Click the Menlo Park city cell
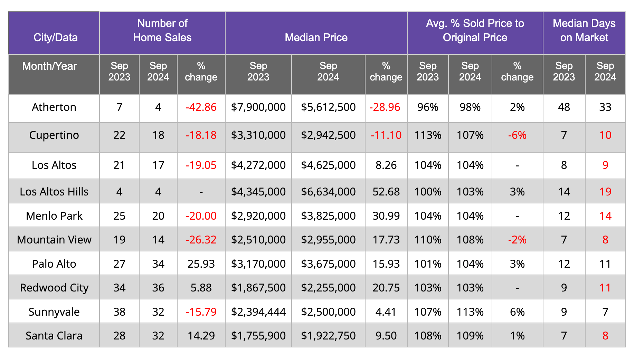 (x=54, y=216)
